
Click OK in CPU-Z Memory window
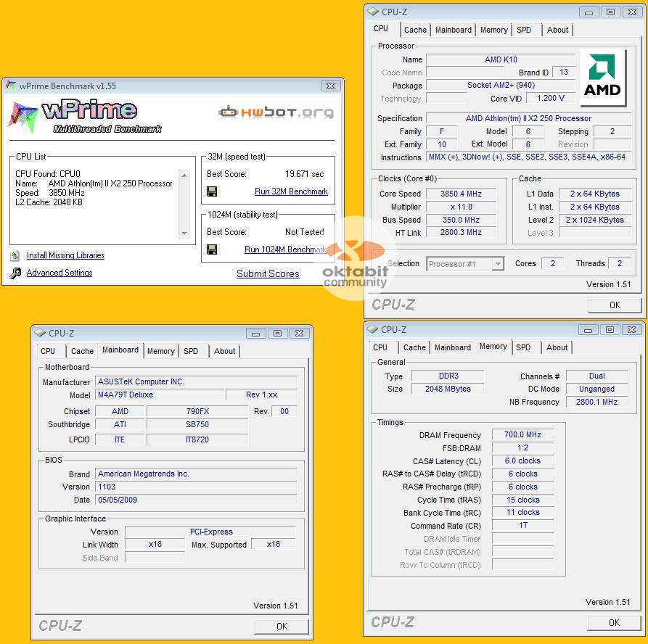coord(614,622)
